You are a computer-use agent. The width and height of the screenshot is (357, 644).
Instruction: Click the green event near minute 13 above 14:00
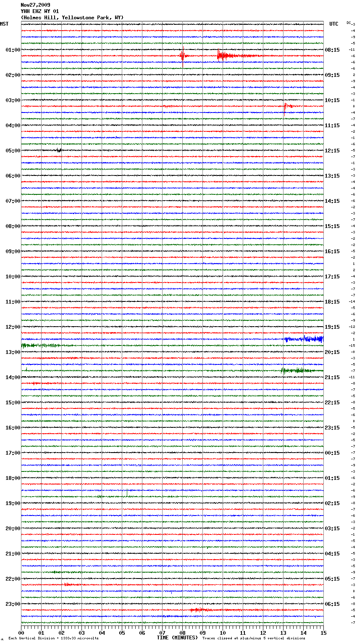click(x=297, y=370)
